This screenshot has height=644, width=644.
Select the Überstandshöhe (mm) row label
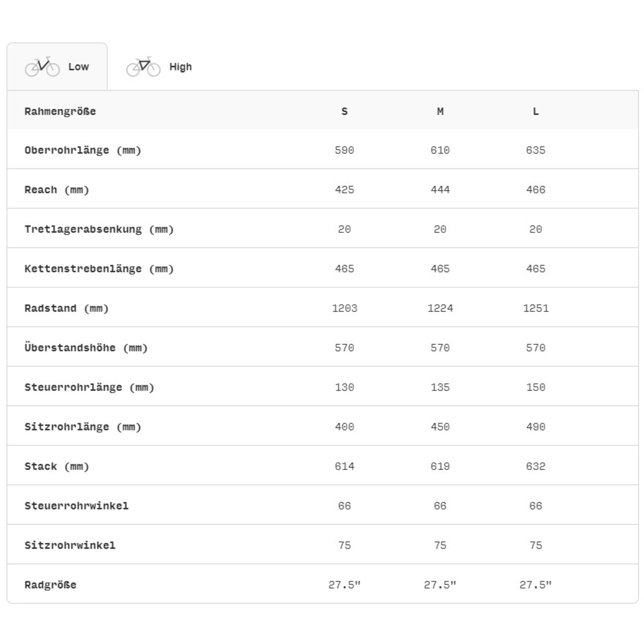coord(86,348)
